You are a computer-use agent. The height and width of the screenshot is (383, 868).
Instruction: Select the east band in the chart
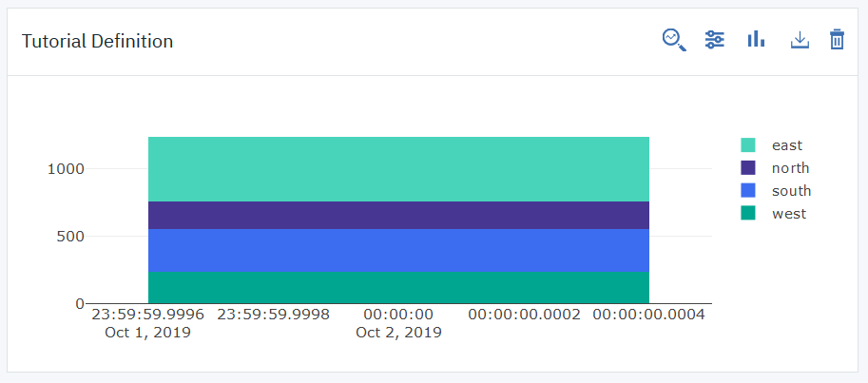pyautogui.click(x=398, y=169)
